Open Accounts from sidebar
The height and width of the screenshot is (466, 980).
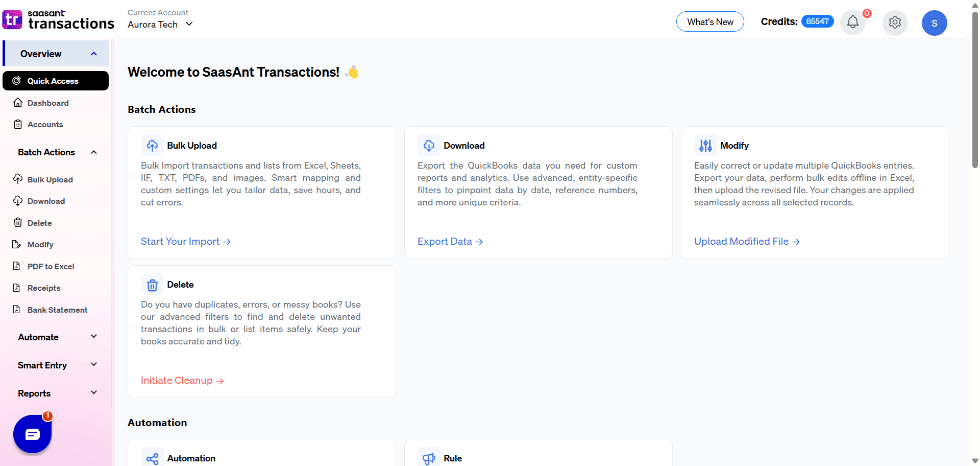[x=45, y=124]
